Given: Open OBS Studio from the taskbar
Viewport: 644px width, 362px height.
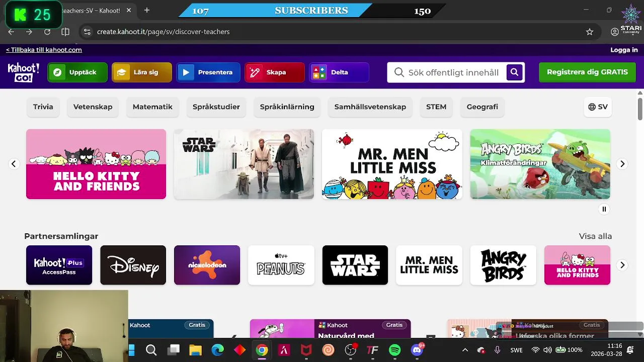Looking at the screenshot, I should coord(351,350).
